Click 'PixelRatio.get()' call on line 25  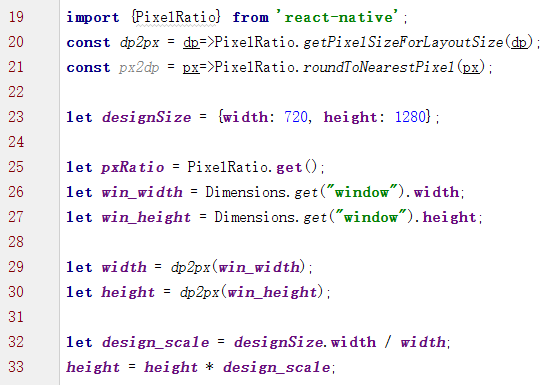click(252, 167)
